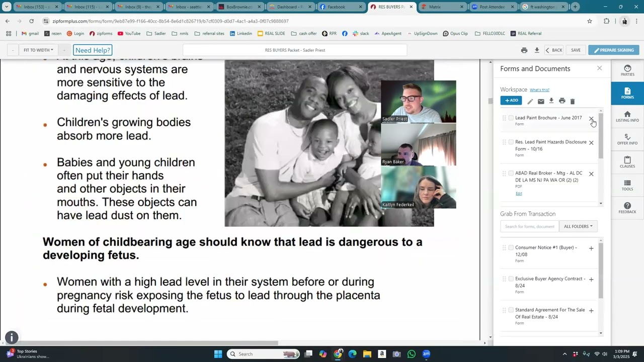Click the search for forms input field
This screenshot has width=644, height=362.
pyautogui.click(x=530, y=226)
